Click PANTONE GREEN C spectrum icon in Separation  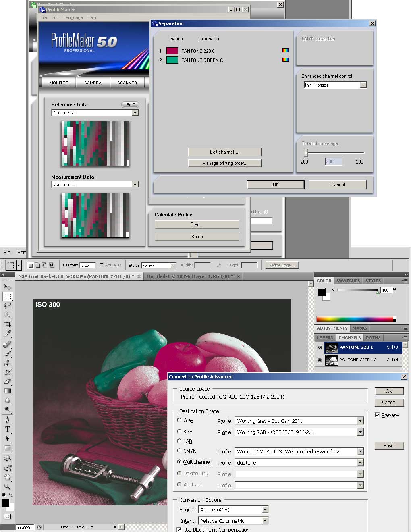[286, 60]
